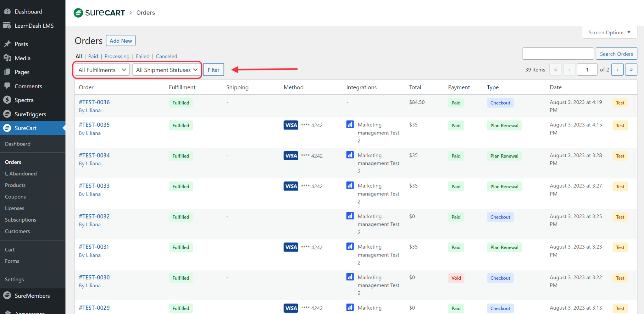Click the Media sidebar icon
Image resolution: width=644 pixels, height=314 pixels.
click(7, 58)
